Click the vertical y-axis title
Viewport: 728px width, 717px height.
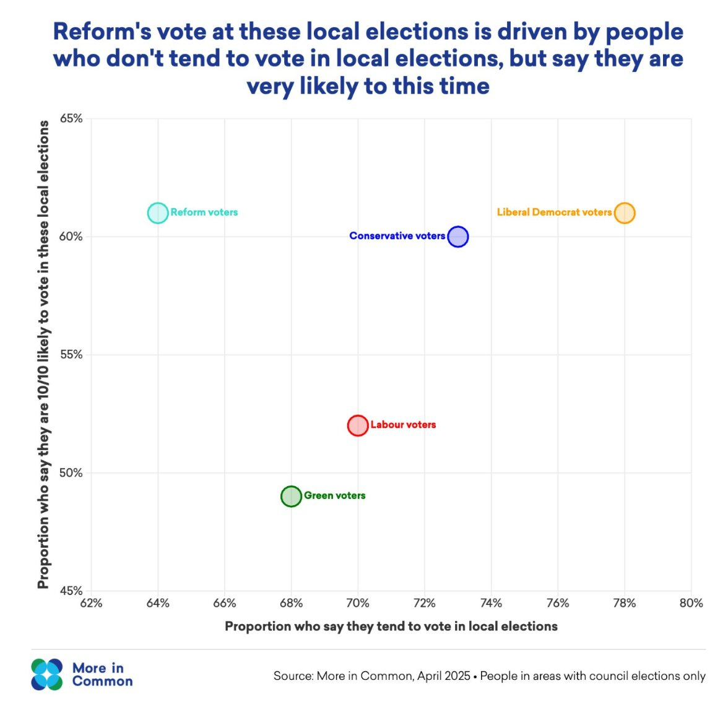pyautogui.click(x=43, y=354)
